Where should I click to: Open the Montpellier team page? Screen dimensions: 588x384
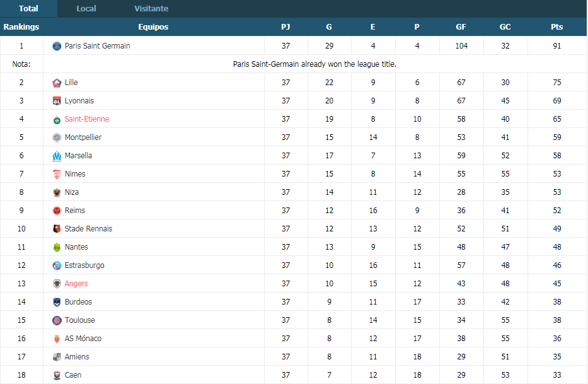point(83,137)
